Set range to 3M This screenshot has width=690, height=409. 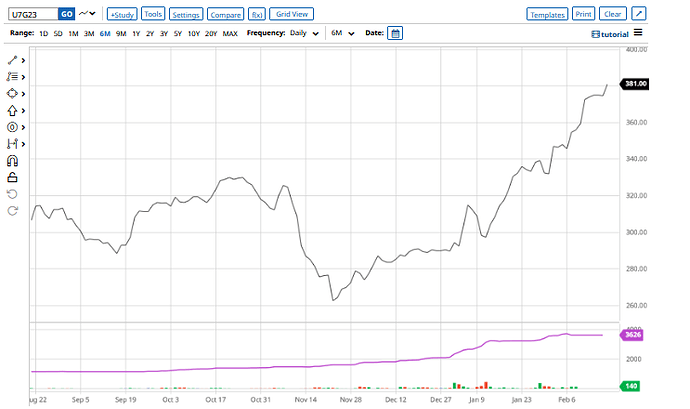pos(89,33)
